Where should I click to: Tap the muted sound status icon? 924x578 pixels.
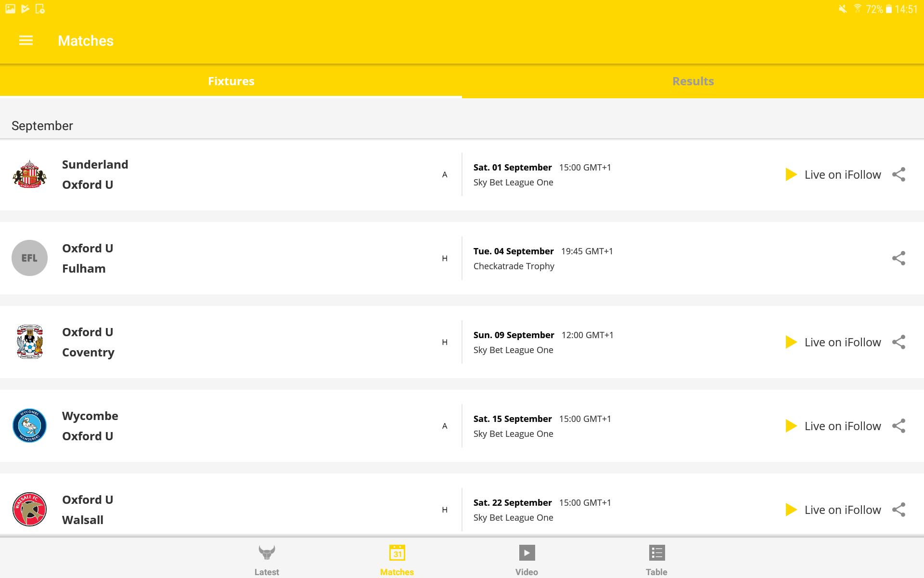pos(843,9)
